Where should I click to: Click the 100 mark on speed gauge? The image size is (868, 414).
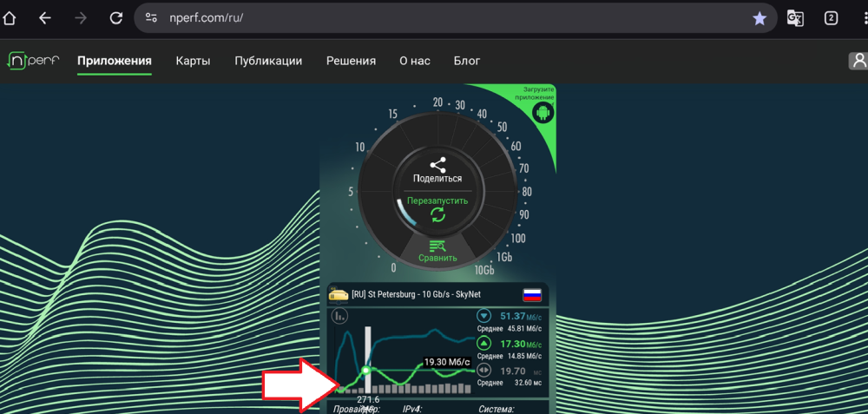tap(518, 239)
